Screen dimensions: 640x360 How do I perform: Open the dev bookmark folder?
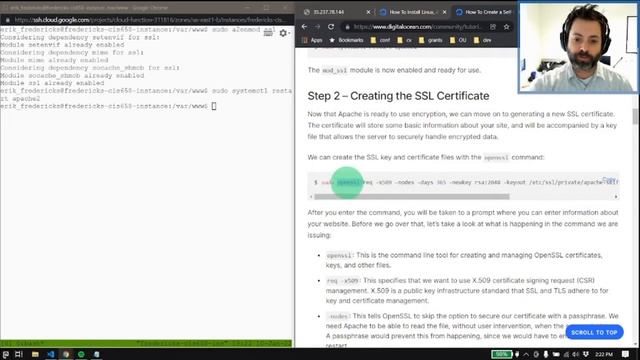[x=482, y=40]
